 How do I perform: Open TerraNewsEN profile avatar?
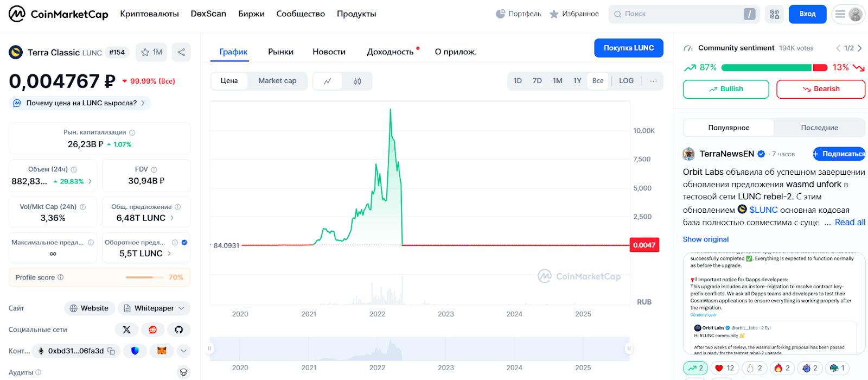coord(689,154)
